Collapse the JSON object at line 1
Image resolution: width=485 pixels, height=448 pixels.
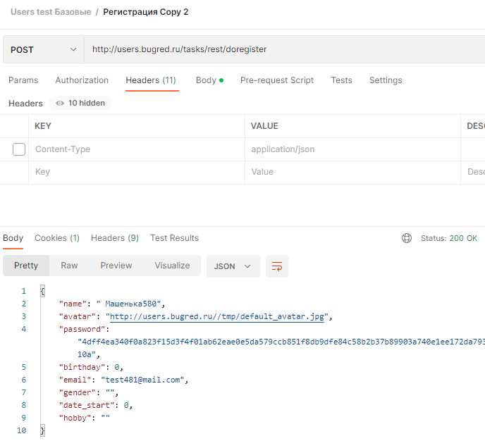(x=43, y=291)
